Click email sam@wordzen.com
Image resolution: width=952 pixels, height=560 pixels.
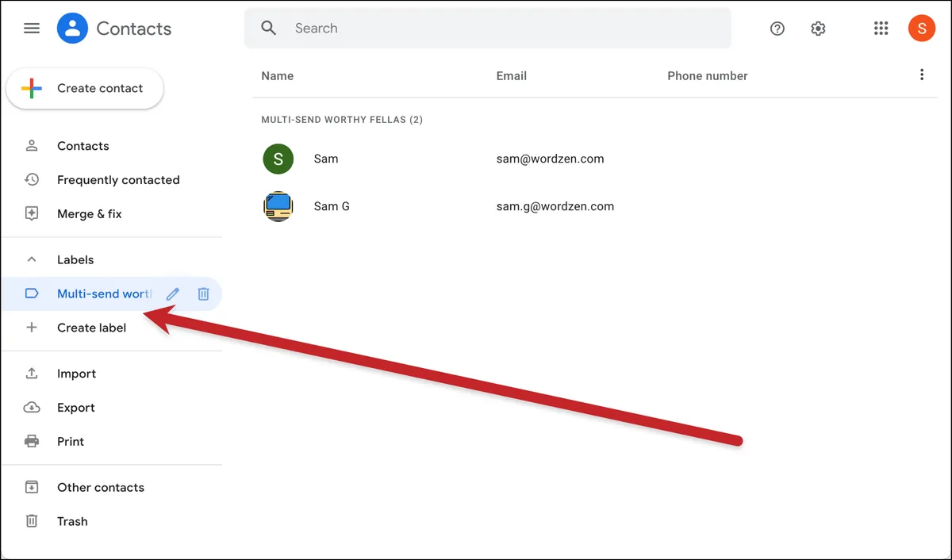[x=551, y=159]
